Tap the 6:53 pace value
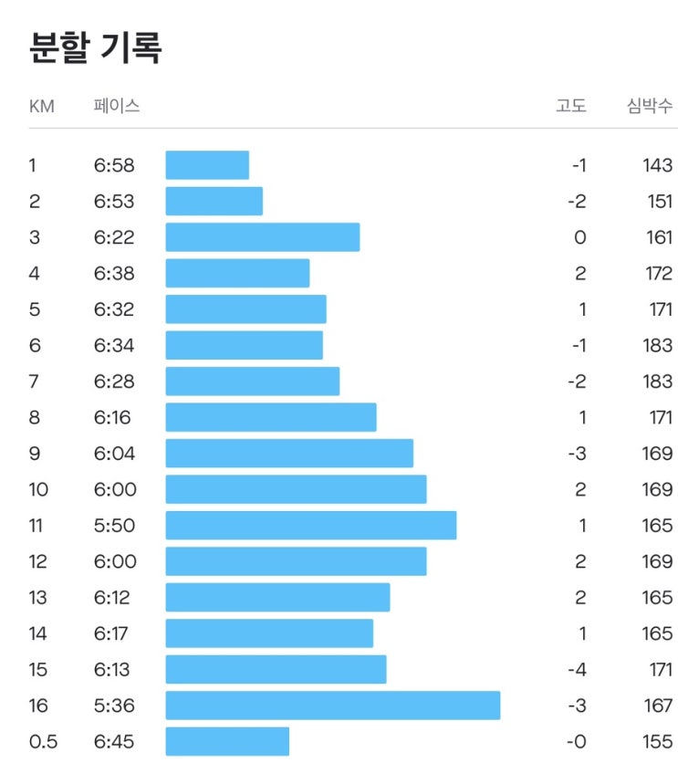Viewport: 678px width, 784px height. [x=114, y=202]
